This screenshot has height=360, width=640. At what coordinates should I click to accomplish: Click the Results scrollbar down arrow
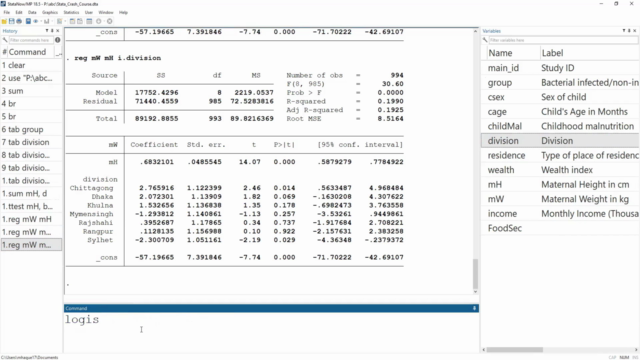pos(475,292)
